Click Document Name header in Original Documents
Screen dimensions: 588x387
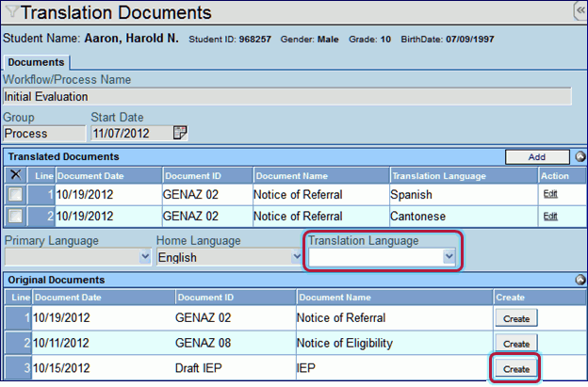(395, 298)
